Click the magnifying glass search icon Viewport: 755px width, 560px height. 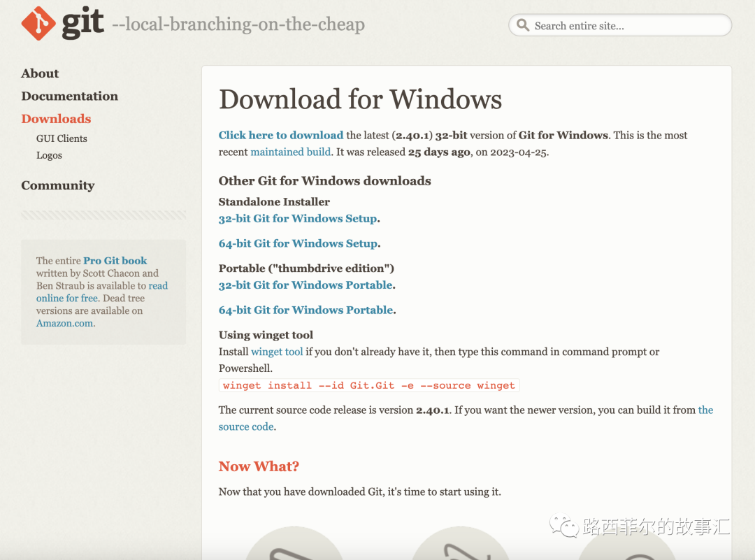point(523,25)
